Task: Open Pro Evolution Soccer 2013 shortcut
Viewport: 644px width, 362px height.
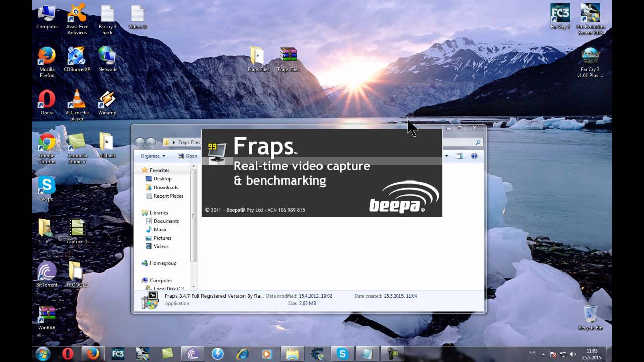Action: pos(590,20)
